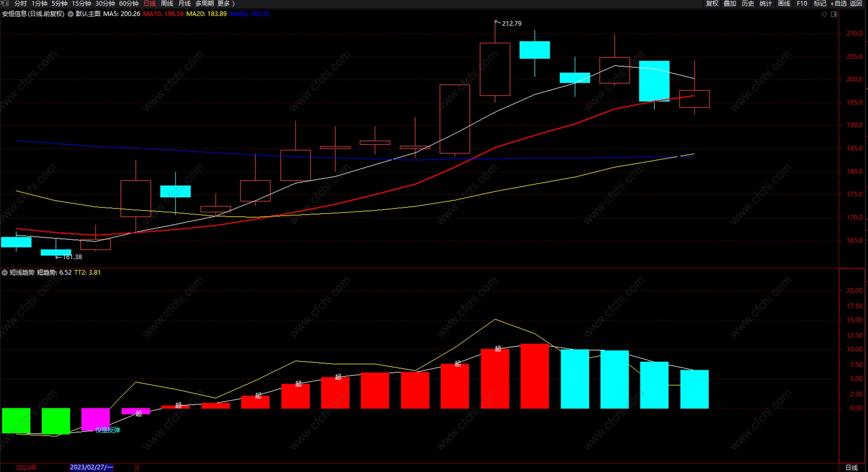Expand the 默认主图 indicator dropdown

click(x=70, y=14)
